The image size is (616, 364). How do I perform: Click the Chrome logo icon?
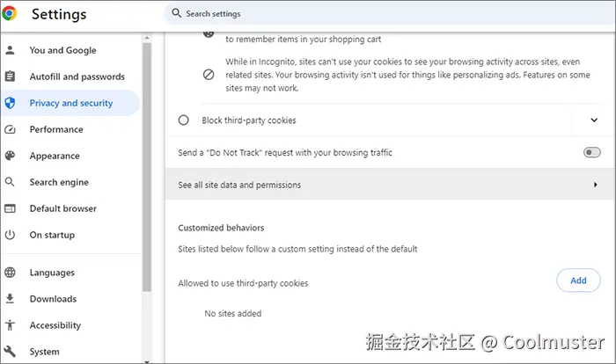pyautogui.click(x=11, y=14)
